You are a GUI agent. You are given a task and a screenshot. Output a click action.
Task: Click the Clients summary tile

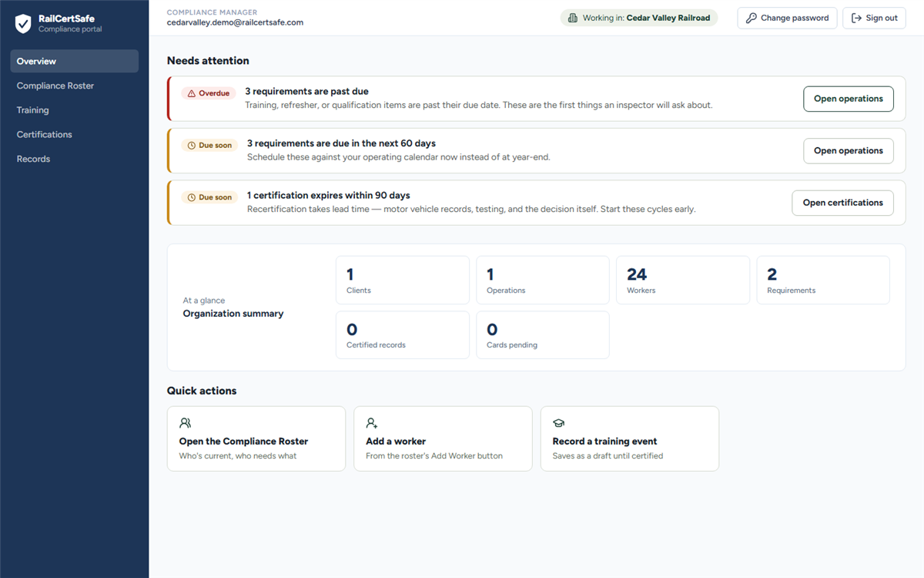(403, 281)
